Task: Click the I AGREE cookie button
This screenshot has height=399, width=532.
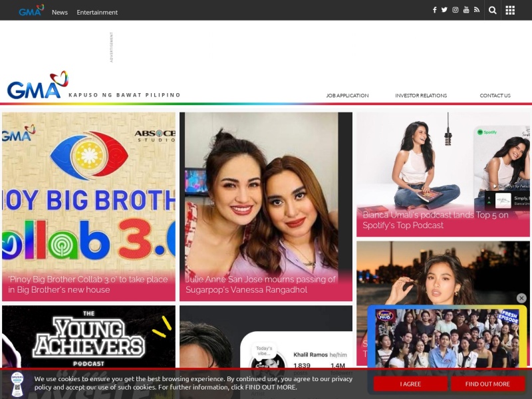Action: 410,384
